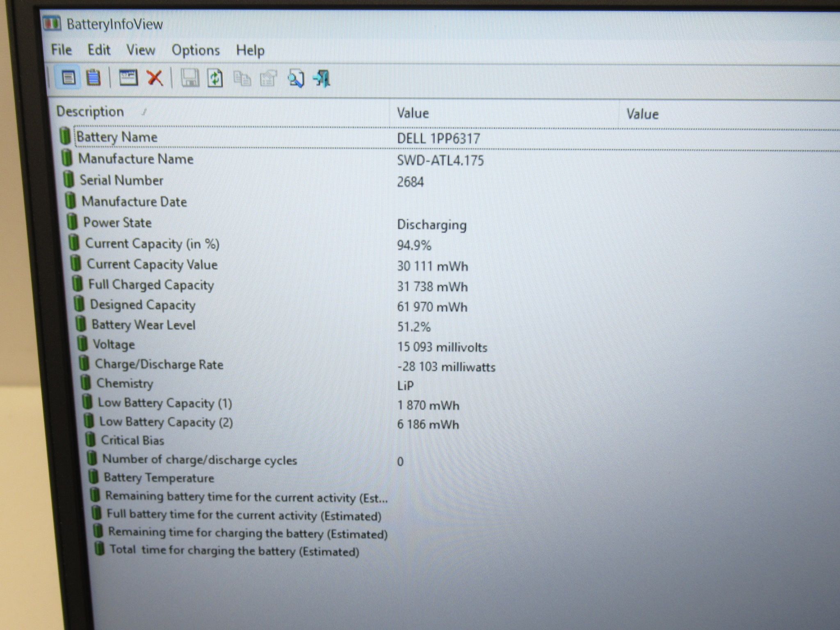The height and width of the screenshot is (630, 840).
Task: Click the battery icon beside Manufacture Name
Action: (67, 158)
